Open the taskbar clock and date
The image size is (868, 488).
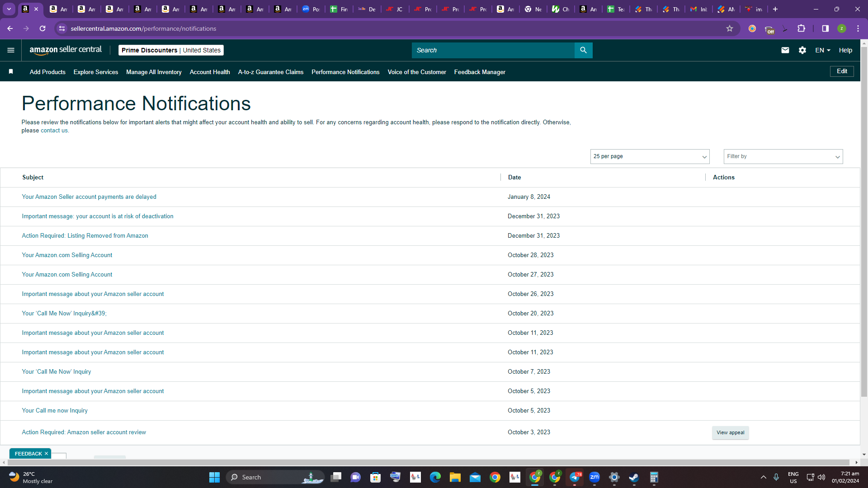(x=845, y=477)
